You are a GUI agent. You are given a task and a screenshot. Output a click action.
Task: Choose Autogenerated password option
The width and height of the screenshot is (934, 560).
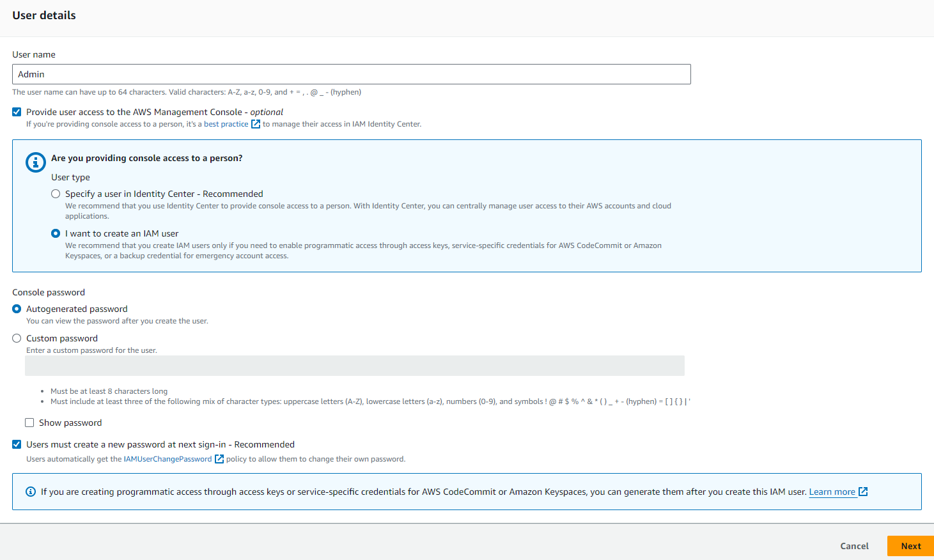[17, 309]
